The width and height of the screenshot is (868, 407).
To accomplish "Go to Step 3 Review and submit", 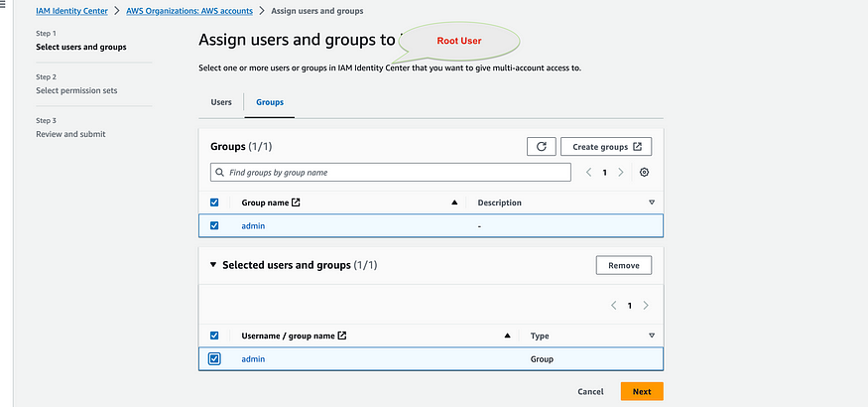I will 70,134.
